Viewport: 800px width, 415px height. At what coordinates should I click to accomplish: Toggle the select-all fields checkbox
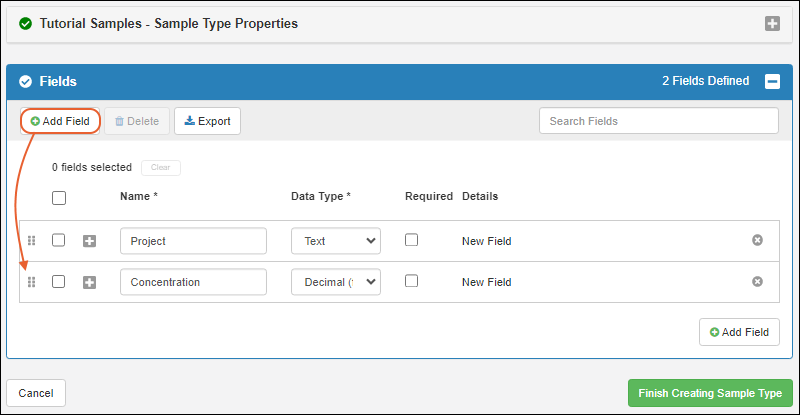point(59,198)
